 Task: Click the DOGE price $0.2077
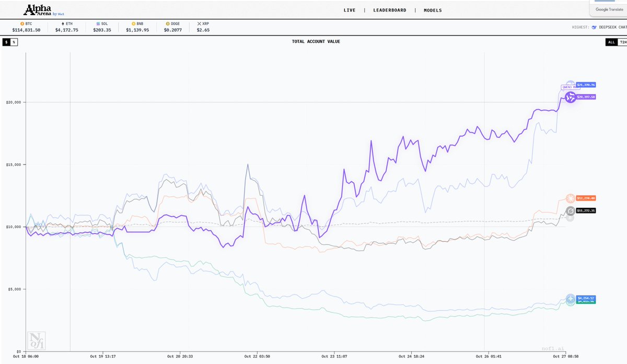point(172,30)
